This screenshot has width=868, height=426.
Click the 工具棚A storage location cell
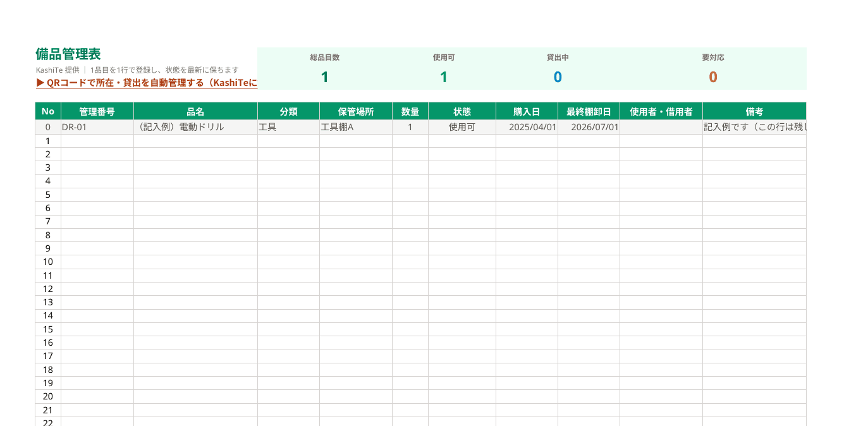pyautogui.click(x=356, y=127)
